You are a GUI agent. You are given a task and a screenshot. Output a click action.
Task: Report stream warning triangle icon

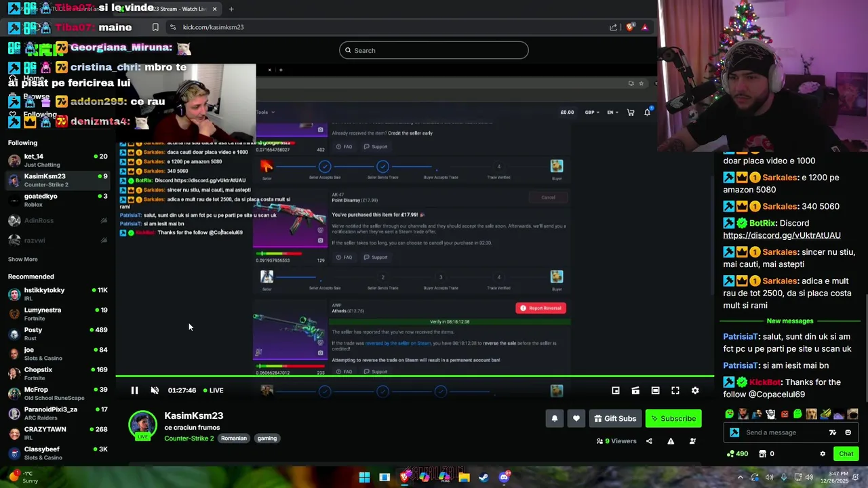click(x=671, y=441)
